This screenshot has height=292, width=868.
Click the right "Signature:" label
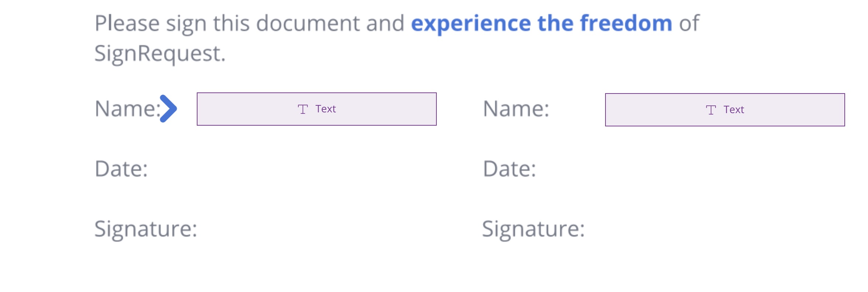[534, 229]
